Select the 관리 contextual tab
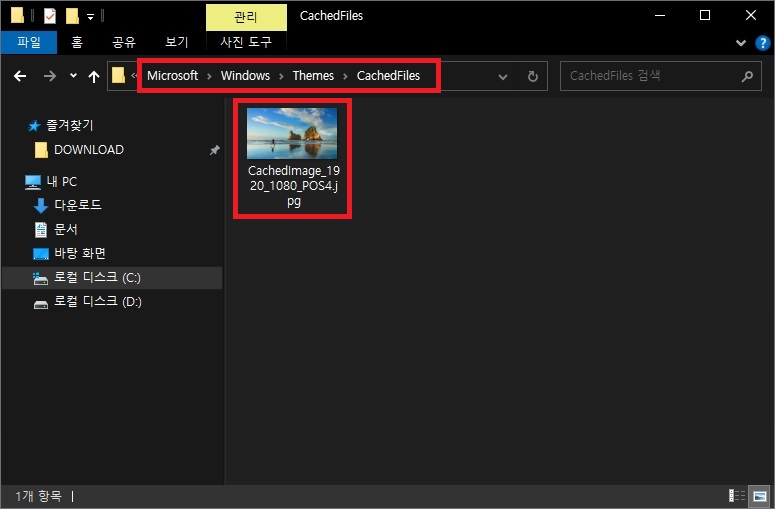Image resolution: width=775 pixels, height=509 pixels. (246, 17)
